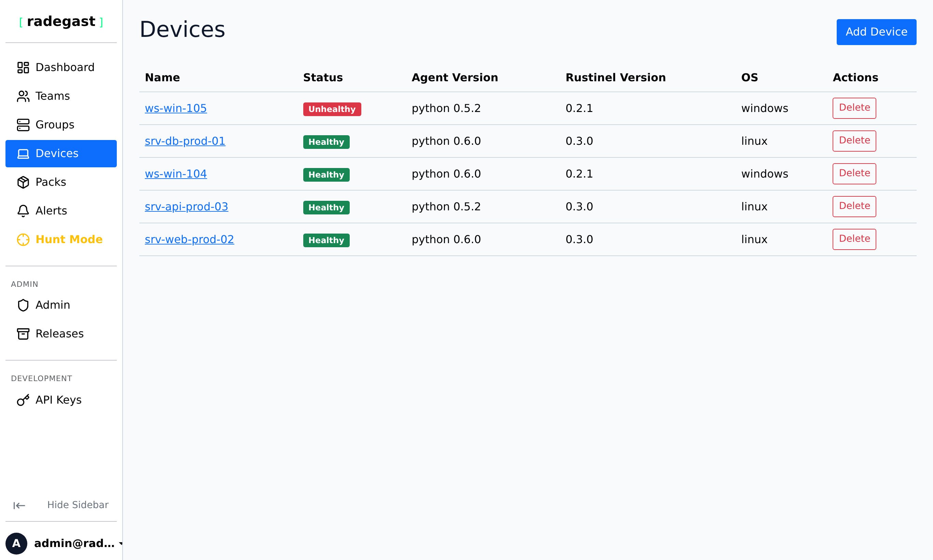Go to Dashboard in the sidebar
The height and width of the screenshot is (560, 933).
[x=61, y=68]
